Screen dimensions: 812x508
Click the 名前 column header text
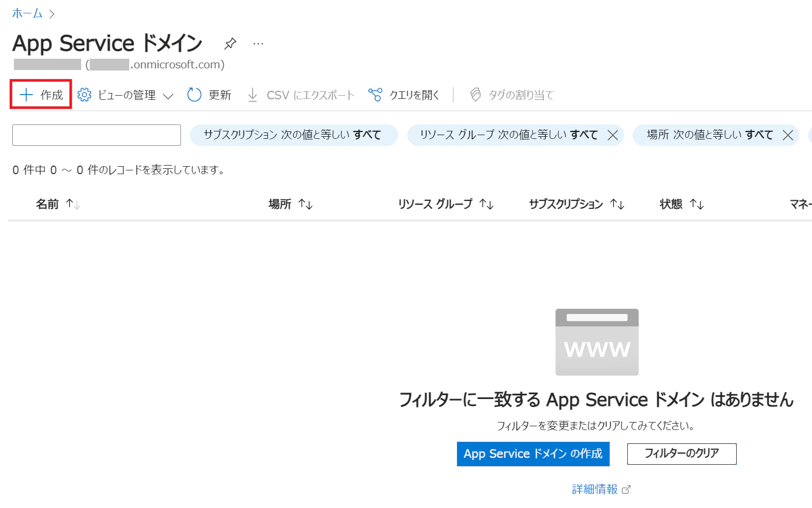(47, 204)
